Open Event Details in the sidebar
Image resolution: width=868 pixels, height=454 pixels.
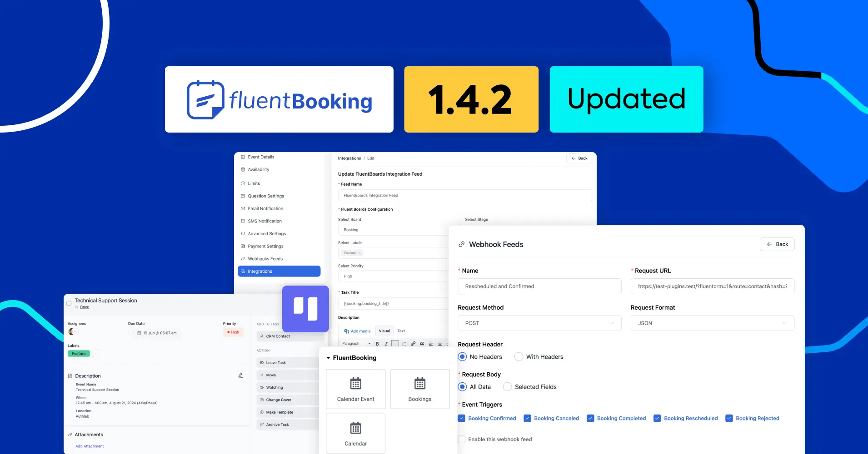point(258,157)
